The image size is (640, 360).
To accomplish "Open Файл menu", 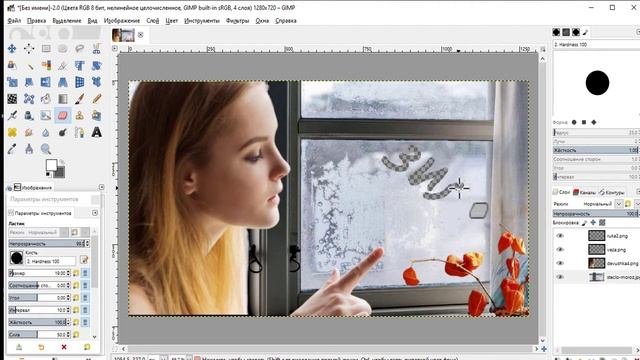I will pyautogui.click(x=14, y=20).
